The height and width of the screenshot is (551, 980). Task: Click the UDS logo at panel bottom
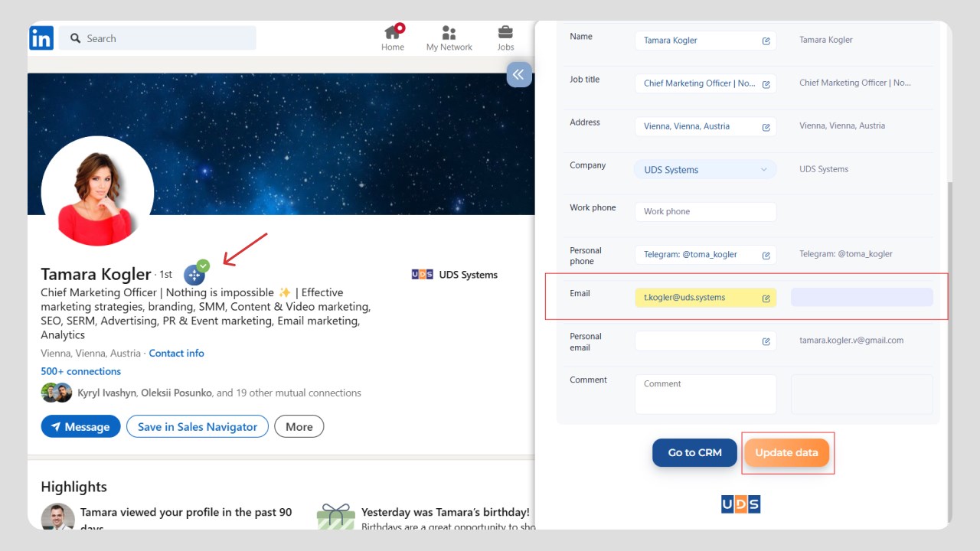coord(740,504)
